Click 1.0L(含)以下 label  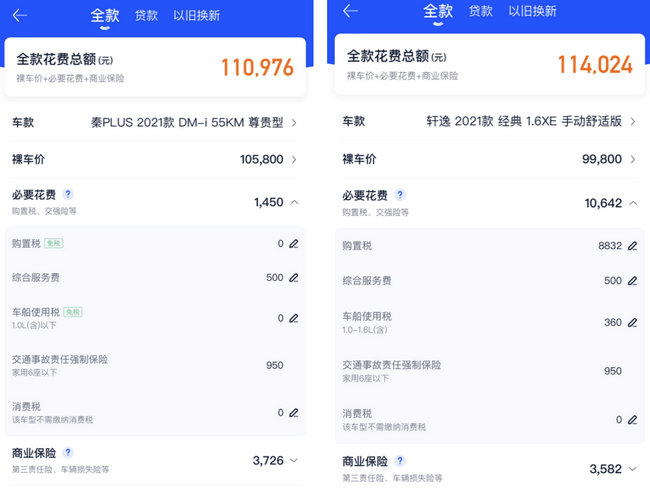34,326
